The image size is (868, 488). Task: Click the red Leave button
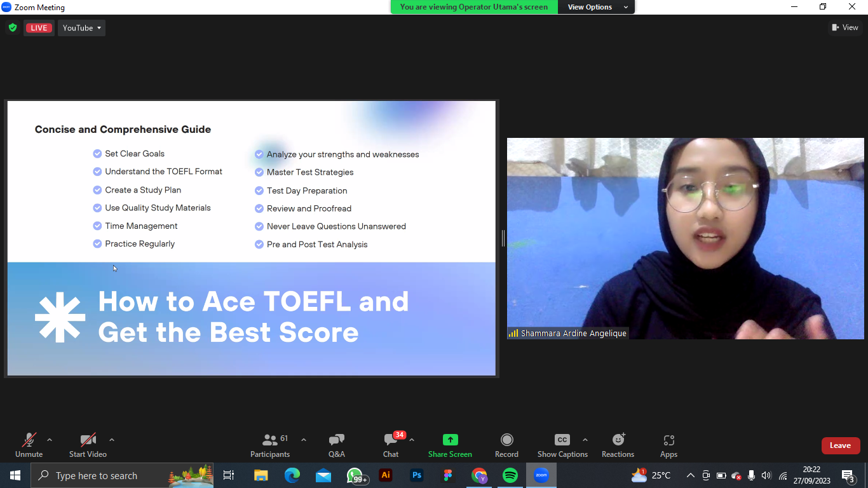[840, 445]
